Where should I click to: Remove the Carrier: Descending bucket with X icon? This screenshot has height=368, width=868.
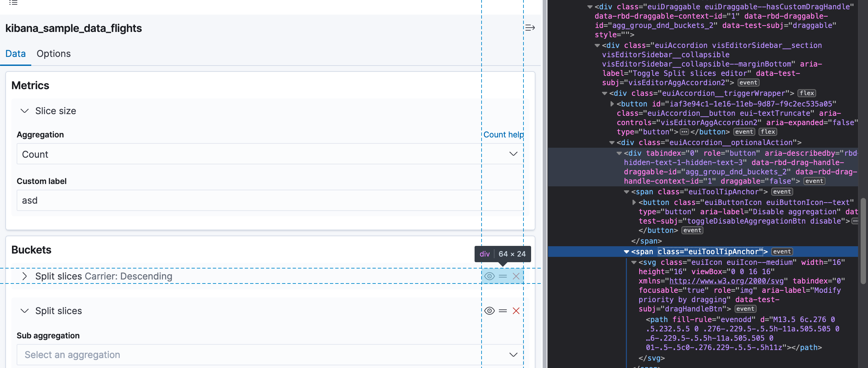tap(516, 276)
